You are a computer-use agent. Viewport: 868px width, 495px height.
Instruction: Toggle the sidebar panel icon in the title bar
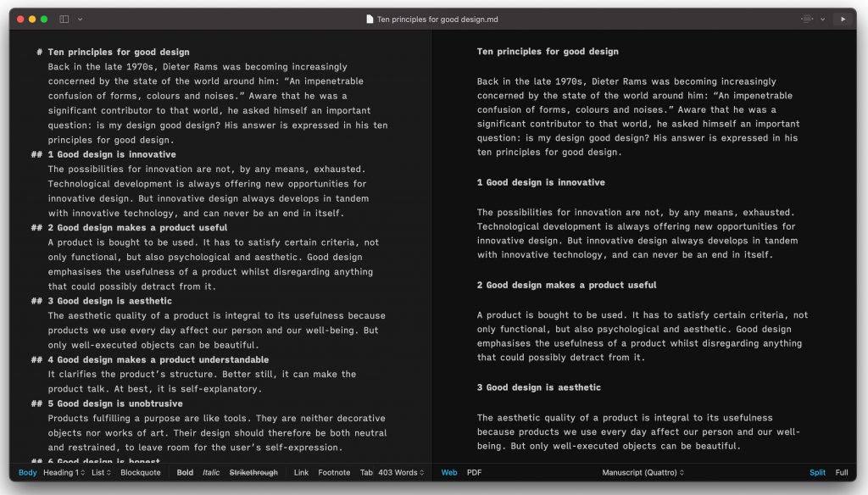(x=64, y=19)
